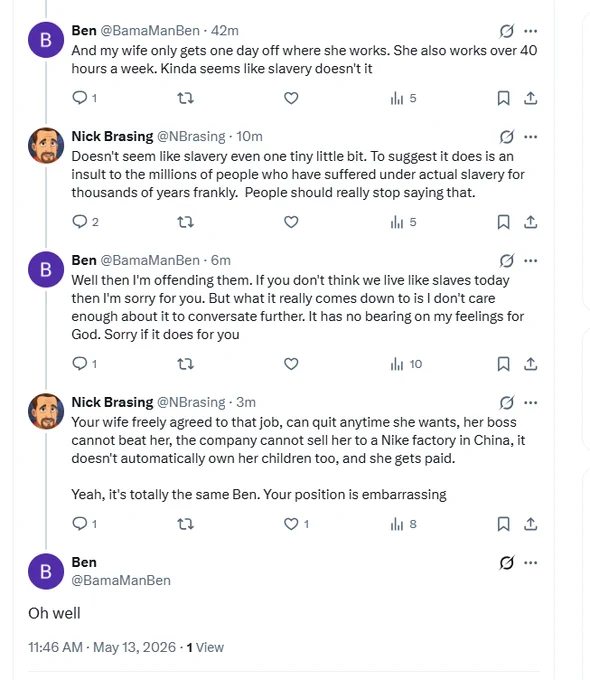Share Ben's 42m tweet

(x=531, y=98)
